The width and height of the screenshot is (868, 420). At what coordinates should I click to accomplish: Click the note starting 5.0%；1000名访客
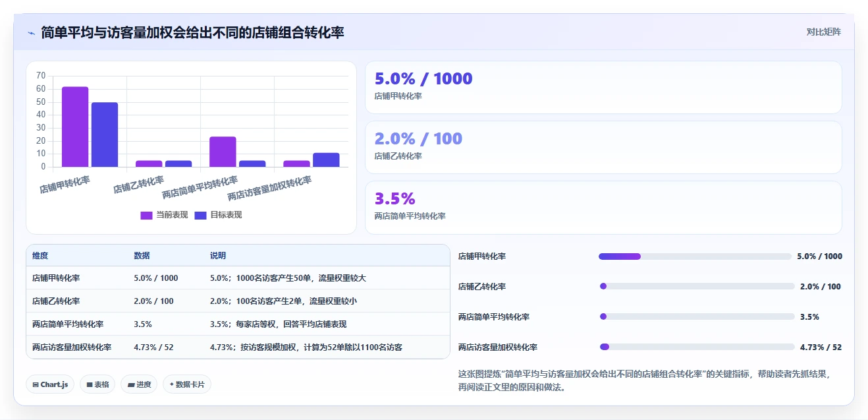pyautogui.click(x=288, y=278)
